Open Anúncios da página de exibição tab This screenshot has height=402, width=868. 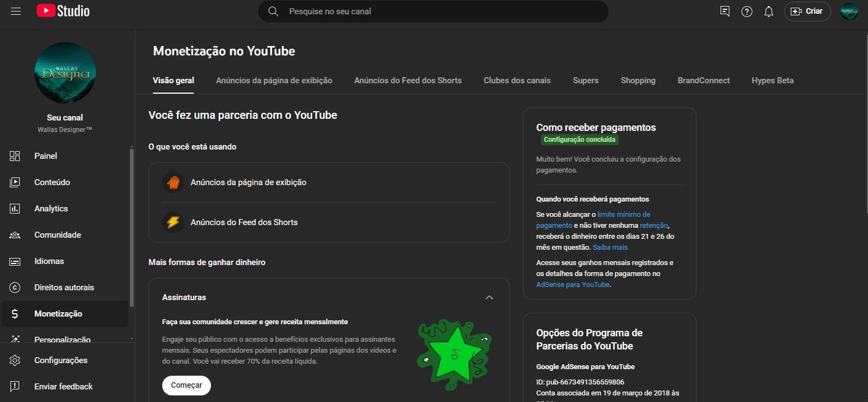tap(274, 81)
